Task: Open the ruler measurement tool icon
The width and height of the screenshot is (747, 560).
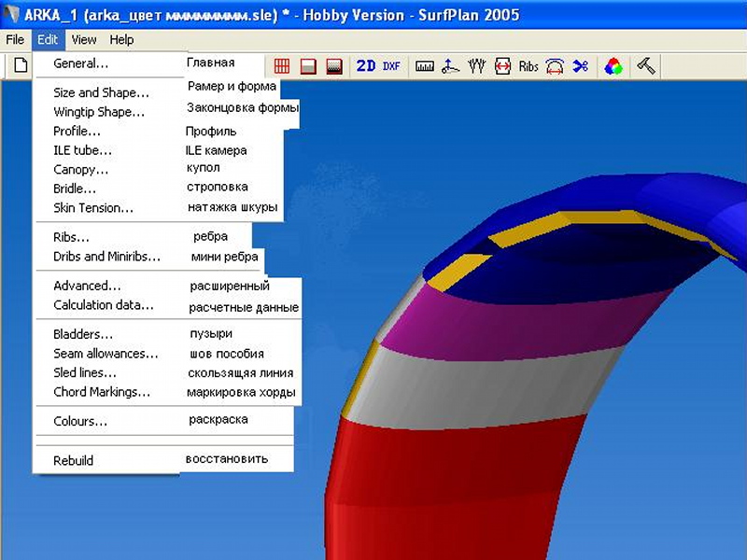Action: pyautogui.click(x=425, y=66)
